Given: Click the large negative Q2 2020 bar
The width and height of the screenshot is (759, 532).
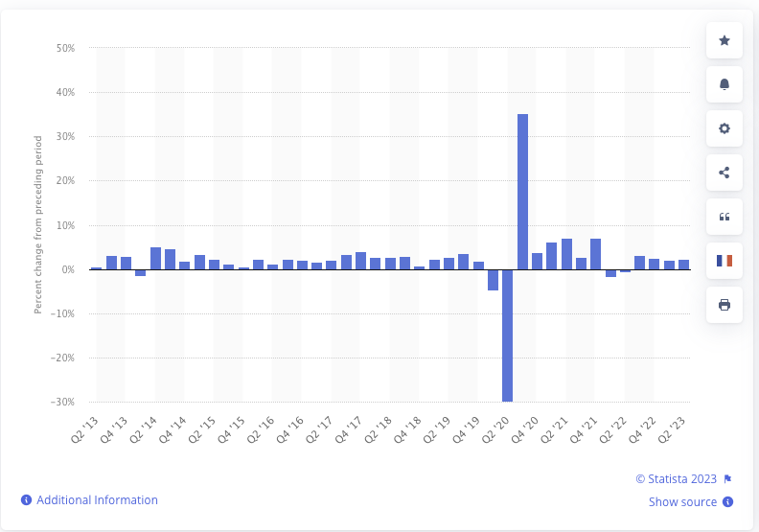Looking at the screenshot, I should (508, 335).
